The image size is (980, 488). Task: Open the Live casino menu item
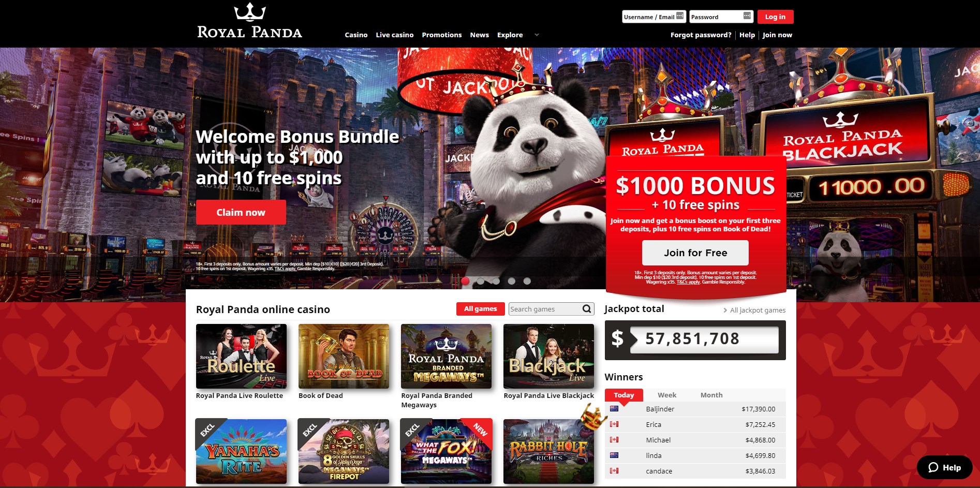[395, 35]
